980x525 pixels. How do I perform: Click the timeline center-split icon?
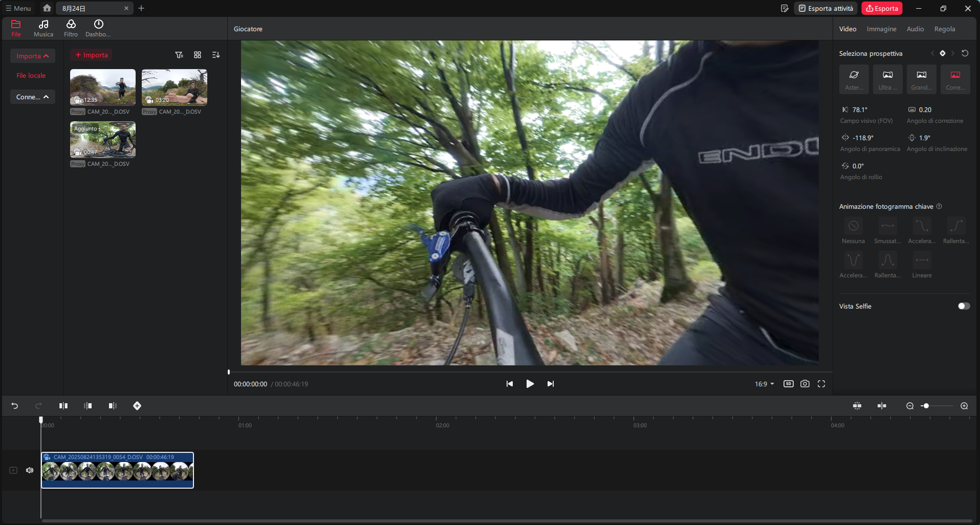[x=882, y=406]
